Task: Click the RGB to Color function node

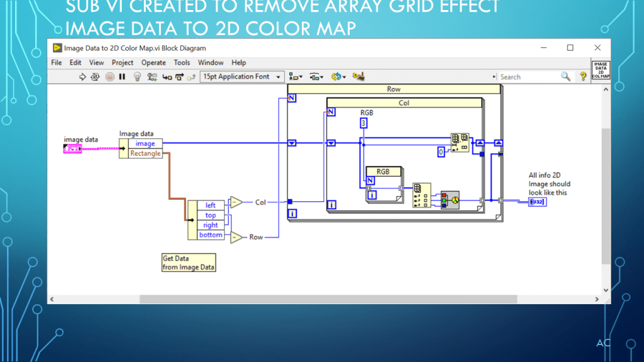Action: click(x=450, y=199)
